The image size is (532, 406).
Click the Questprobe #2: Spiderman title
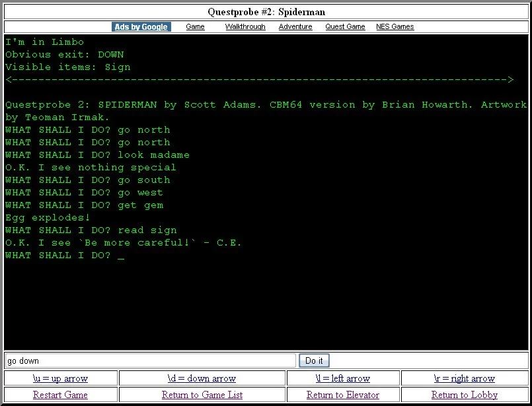point(266,12)
